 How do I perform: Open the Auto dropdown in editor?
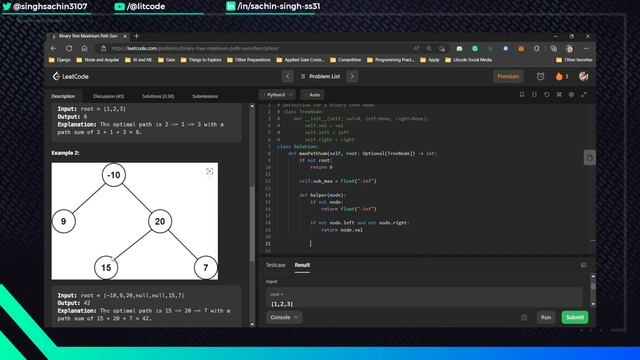[x=313, y=95]
